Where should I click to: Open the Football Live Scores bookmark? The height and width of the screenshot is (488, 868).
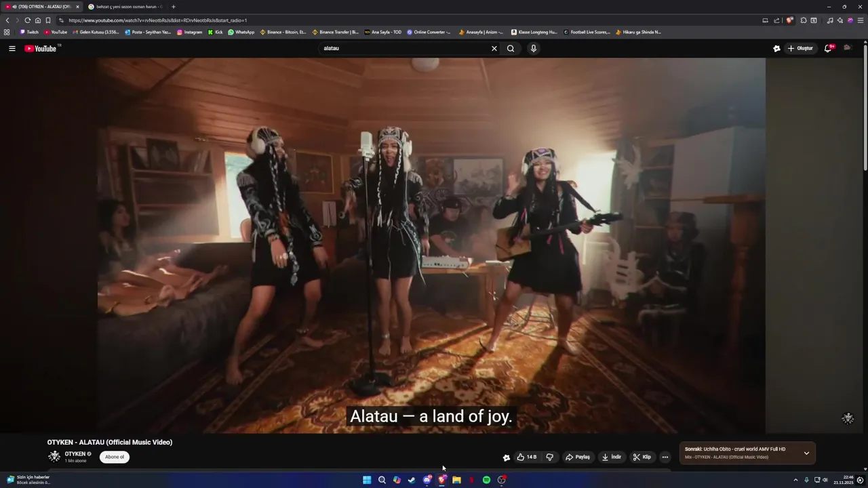587,32
